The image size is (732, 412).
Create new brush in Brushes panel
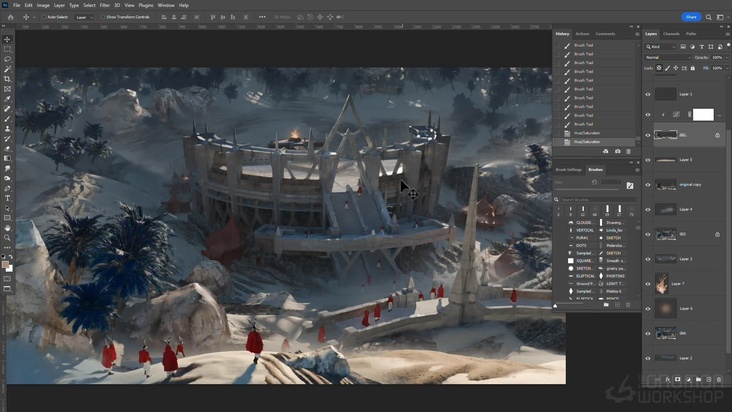coord(617,305)
